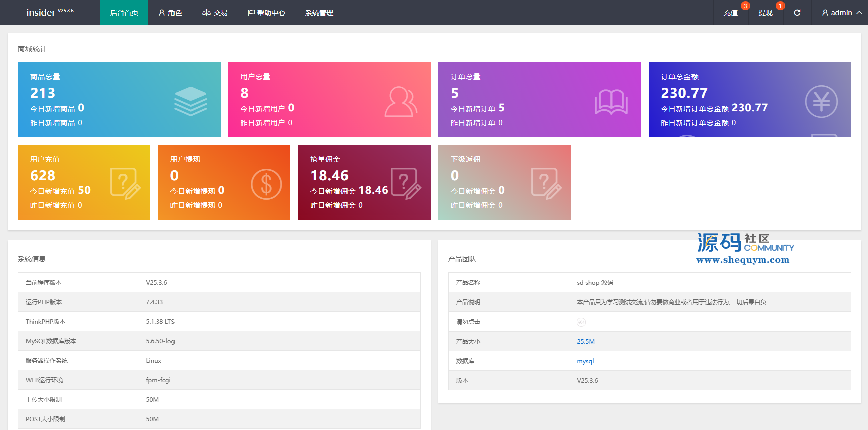Click the edit note icon on 下级返佣 card
This screenshot has width=868, height=430.
point(546,184)
